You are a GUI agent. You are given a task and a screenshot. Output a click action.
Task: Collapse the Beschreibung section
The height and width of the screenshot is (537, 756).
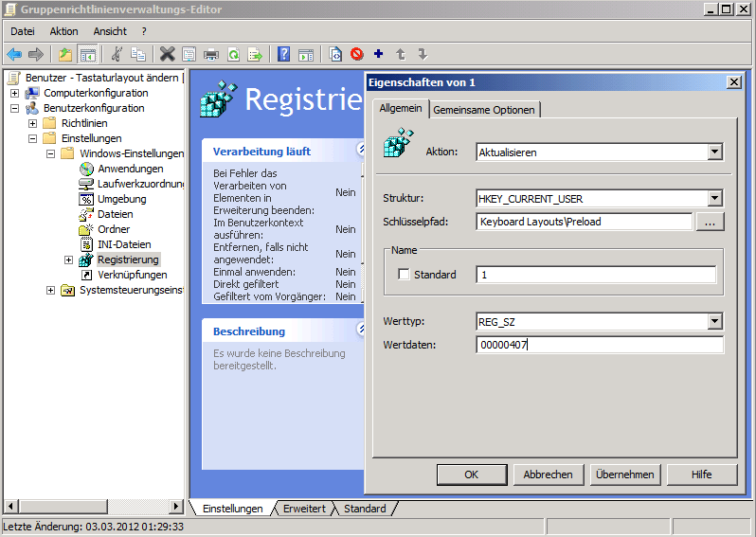[361, 329]
